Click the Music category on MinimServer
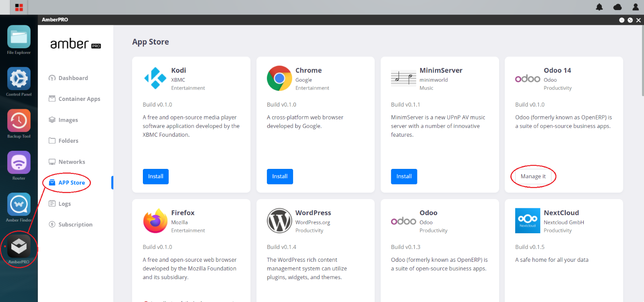 (427, 88)
